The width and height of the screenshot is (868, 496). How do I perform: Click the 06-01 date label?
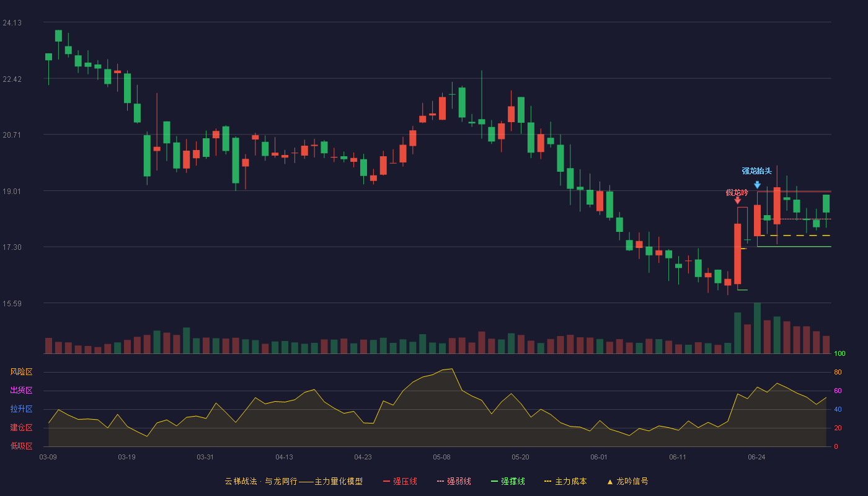click(599, 457)
